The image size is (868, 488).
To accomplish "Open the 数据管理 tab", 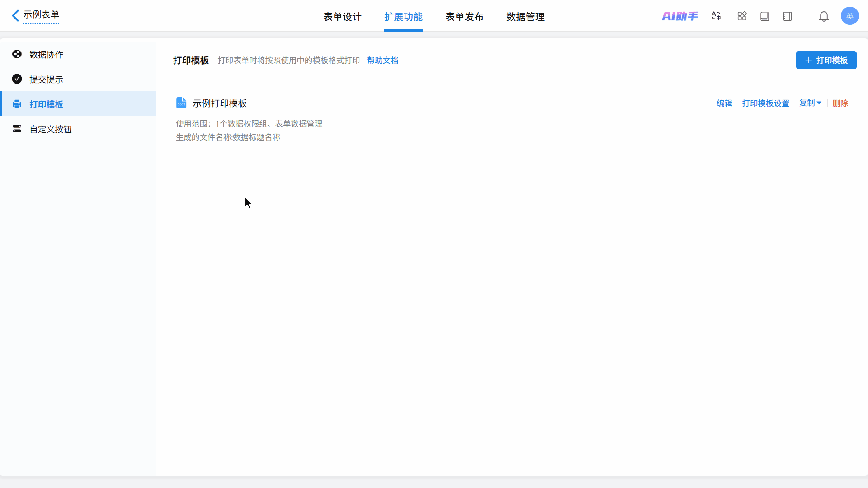I will [525, 17].
